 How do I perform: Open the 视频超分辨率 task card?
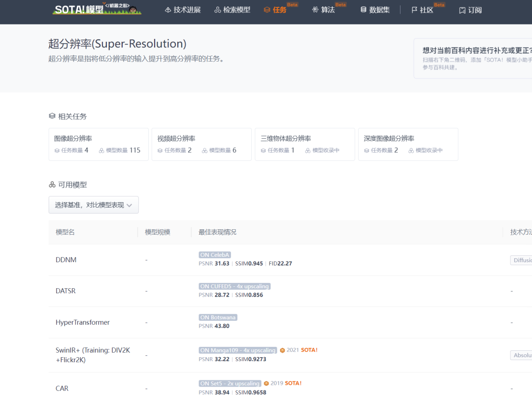(x=201, y=145)
